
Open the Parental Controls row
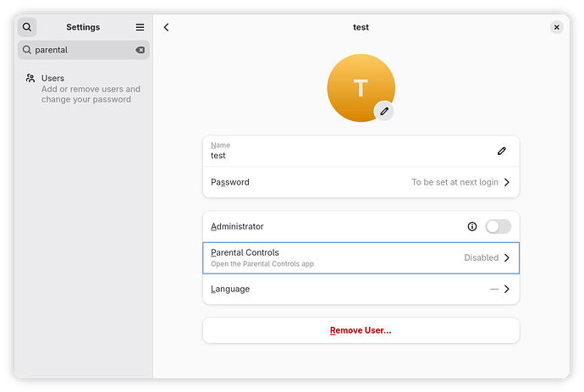[361, 258]
